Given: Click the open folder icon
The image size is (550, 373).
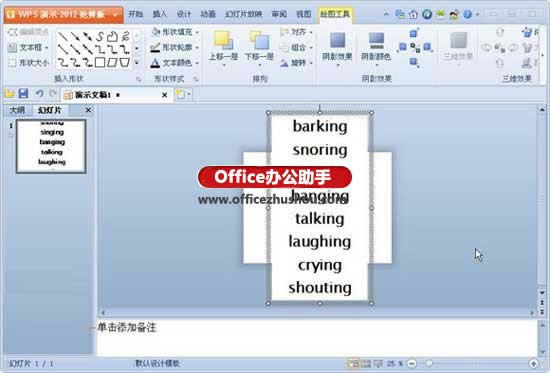Looking at the screenshot, I should [x=9, y=94].
